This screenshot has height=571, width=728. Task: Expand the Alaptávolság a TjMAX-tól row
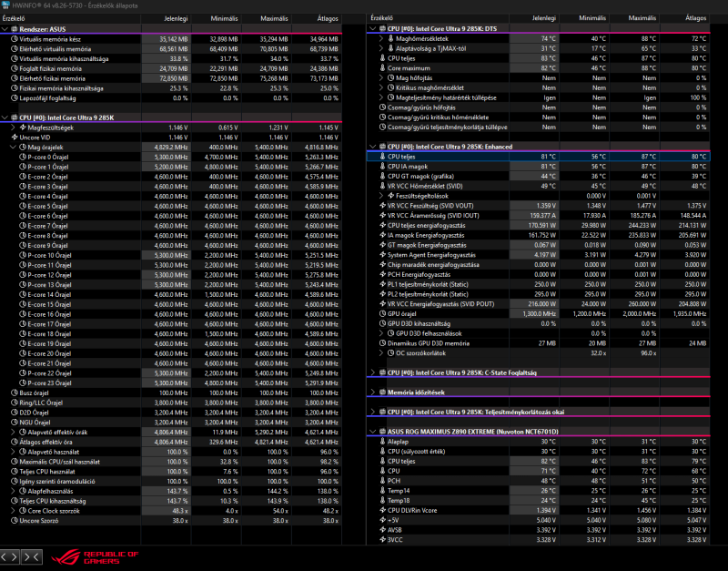click(x=381, y=48)
